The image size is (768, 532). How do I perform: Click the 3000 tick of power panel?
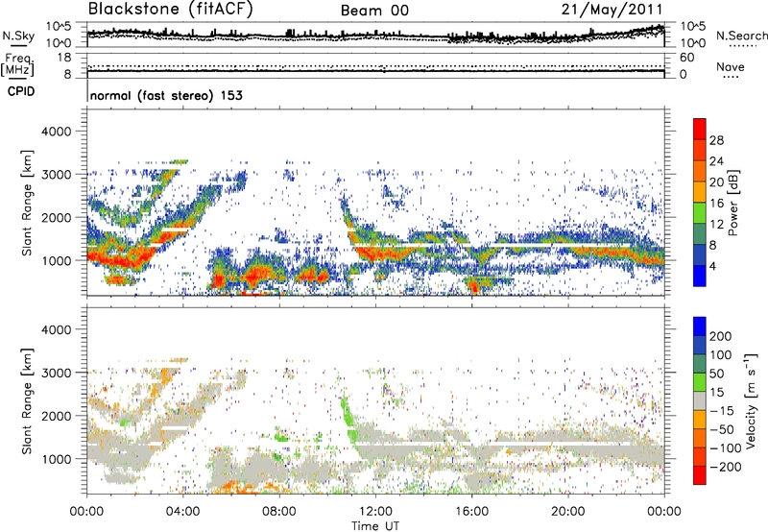coord(57,175)
